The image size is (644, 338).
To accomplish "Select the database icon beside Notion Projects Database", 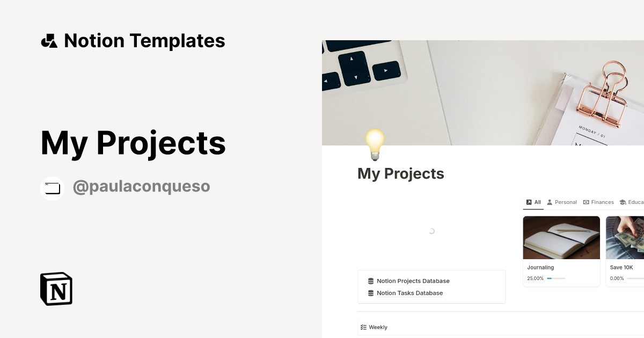I will point(370,281).
